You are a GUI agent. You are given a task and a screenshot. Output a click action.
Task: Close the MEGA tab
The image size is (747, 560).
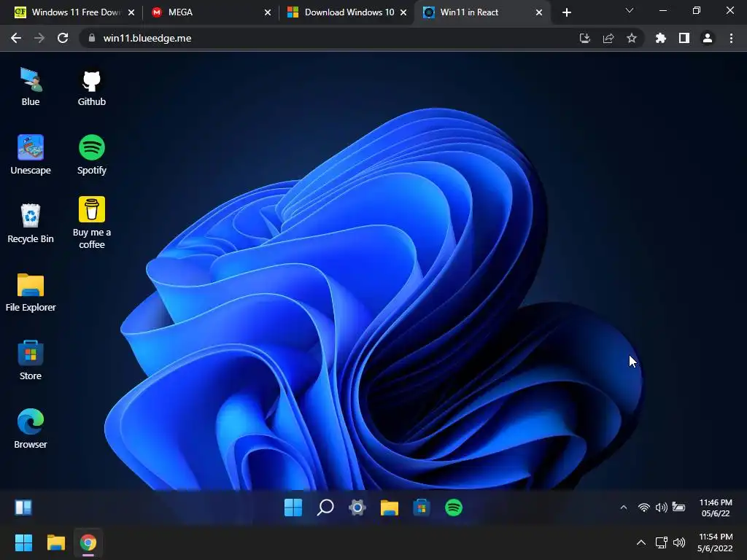click(268, 12)
